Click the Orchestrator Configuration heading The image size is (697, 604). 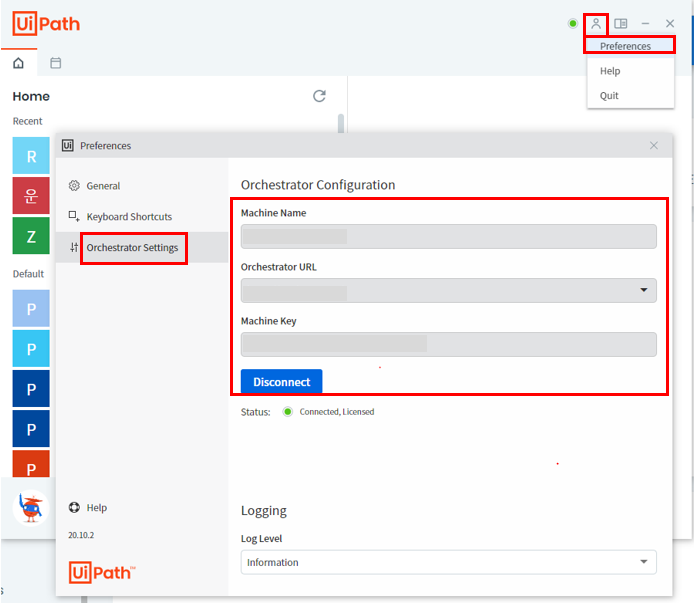point(319,185)
